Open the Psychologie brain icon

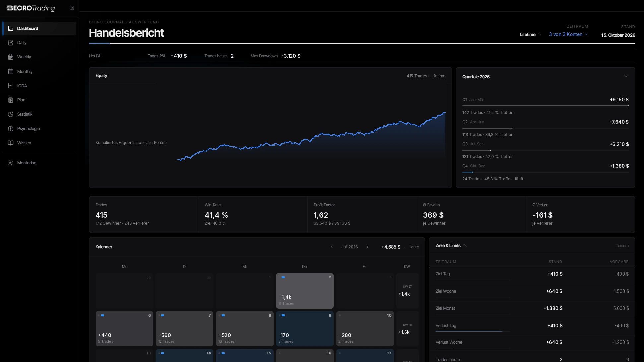[x=11, y=129]
